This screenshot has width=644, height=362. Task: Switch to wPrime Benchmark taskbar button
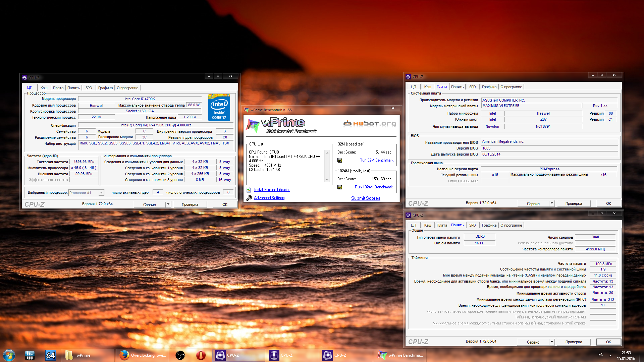click(400, 355)
